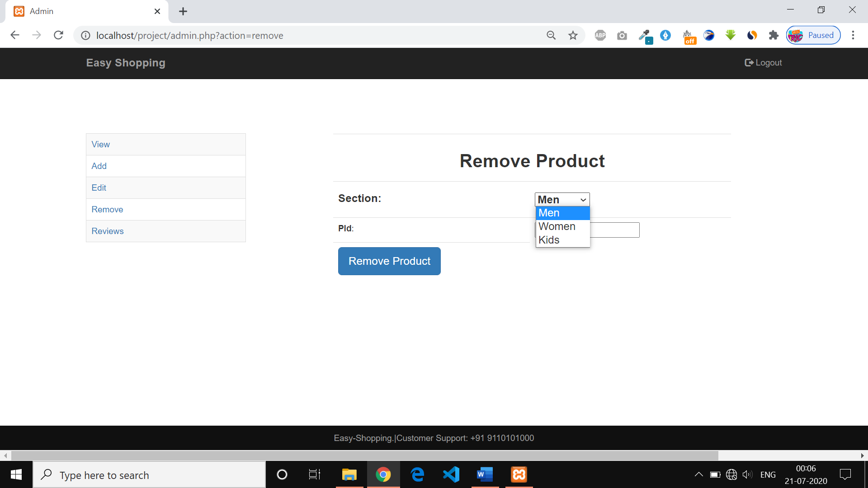Toggle the site info icon in address bar

(85, 35)
